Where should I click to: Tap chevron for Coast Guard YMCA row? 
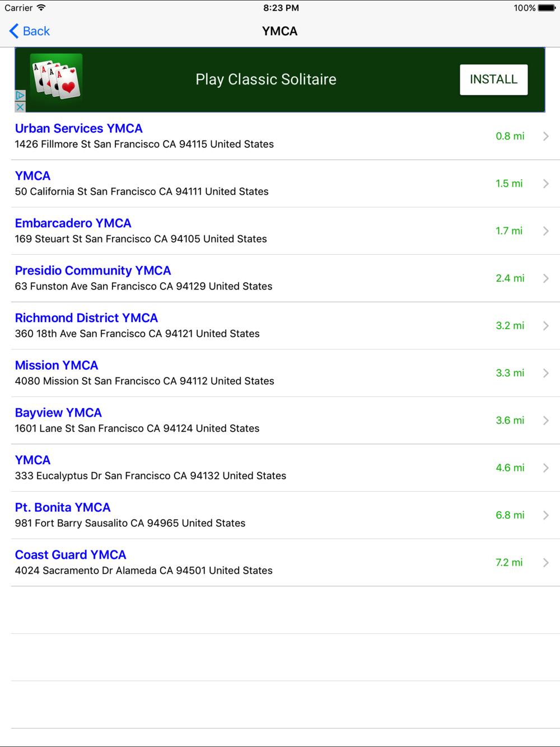[546, 563]
